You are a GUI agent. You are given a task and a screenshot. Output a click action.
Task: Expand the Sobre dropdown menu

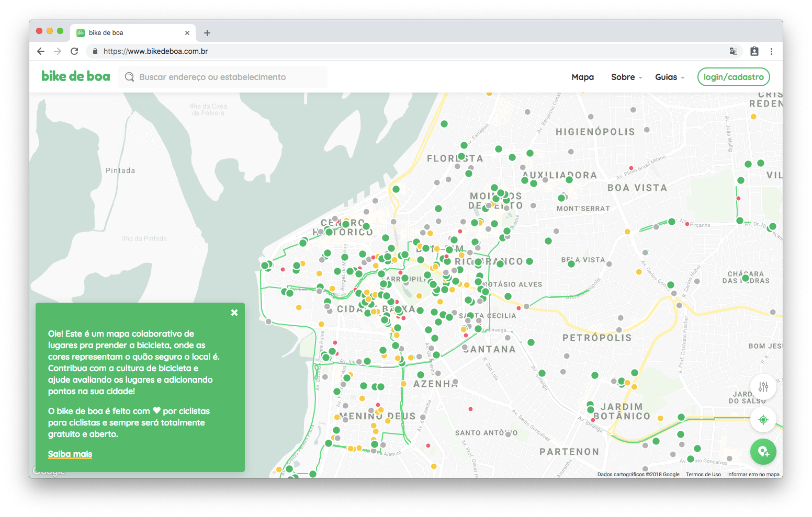pos(626,77)
